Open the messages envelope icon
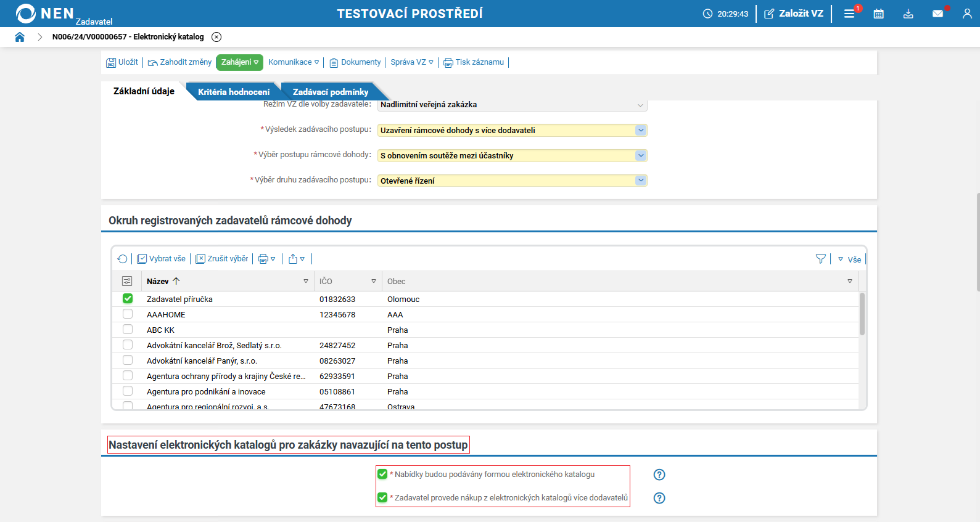 937,14
